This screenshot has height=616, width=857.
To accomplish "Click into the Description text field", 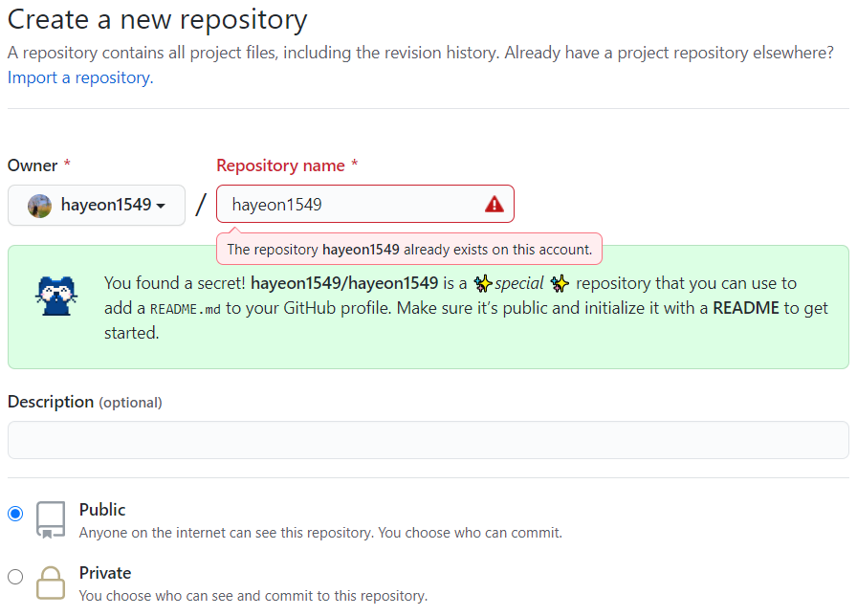I will [428, 440].
